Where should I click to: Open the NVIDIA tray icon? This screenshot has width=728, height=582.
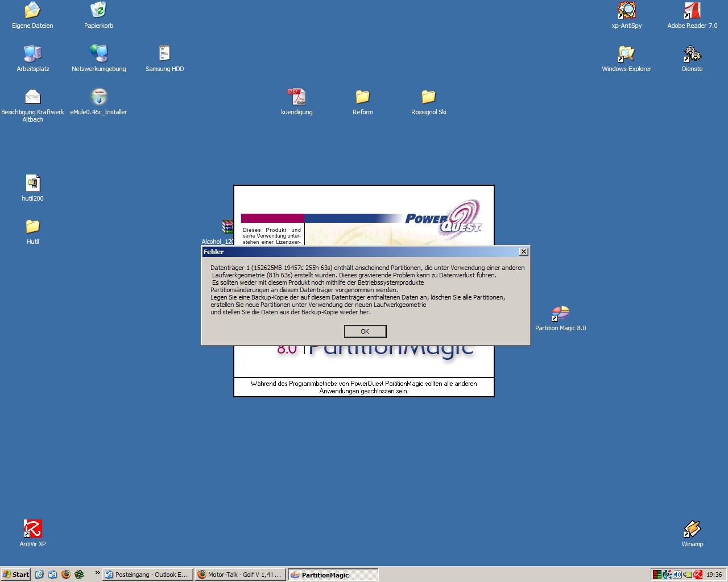pyautogui.click(x=688, y=575)
